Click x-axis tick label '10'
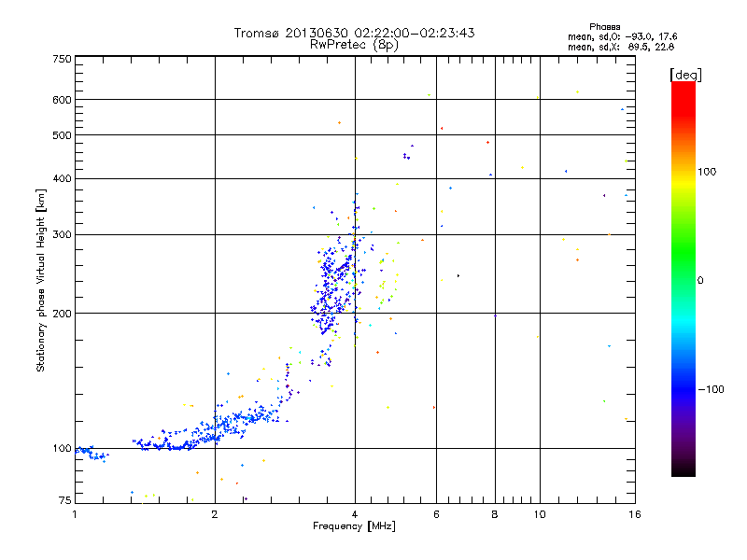The width and height of the screenshot is (747, 560). [540, 514]
